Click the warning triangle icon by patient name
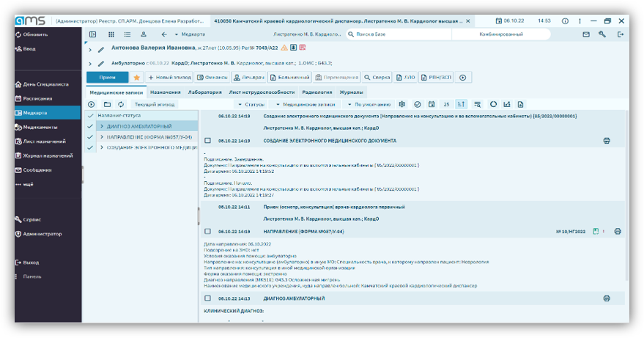 (x=284, y=48)
